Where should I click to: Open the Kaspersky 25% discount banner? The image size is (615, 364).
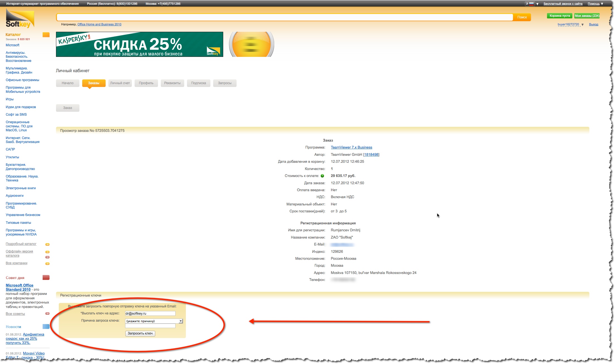tap(139, 44)
